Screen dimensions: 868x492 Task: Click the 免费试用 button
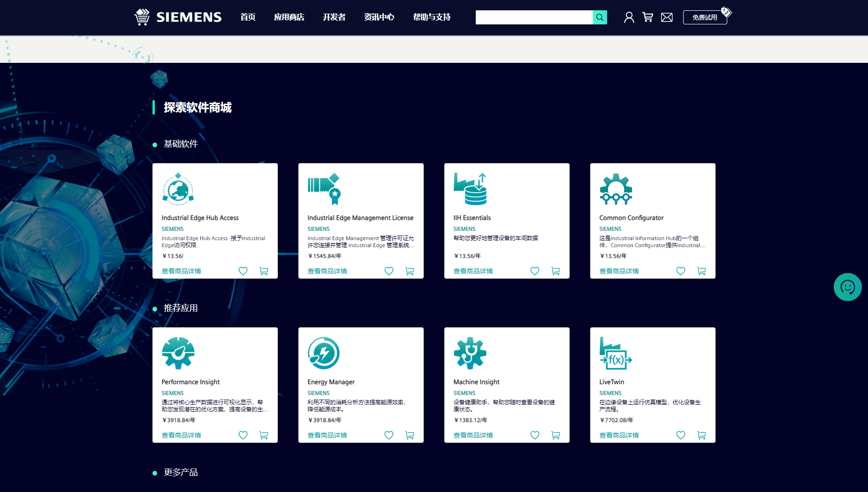(x=705, y=17)
